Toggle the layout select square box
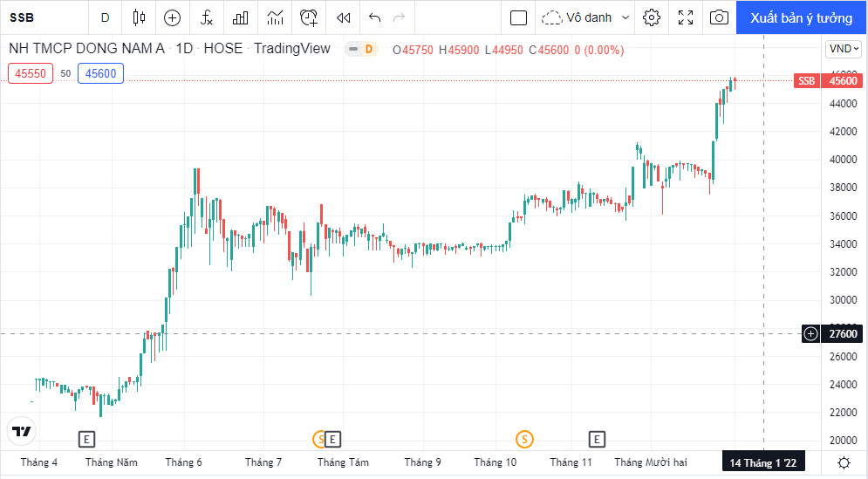The height and width of the screenshot is (479, 868). 518,17
